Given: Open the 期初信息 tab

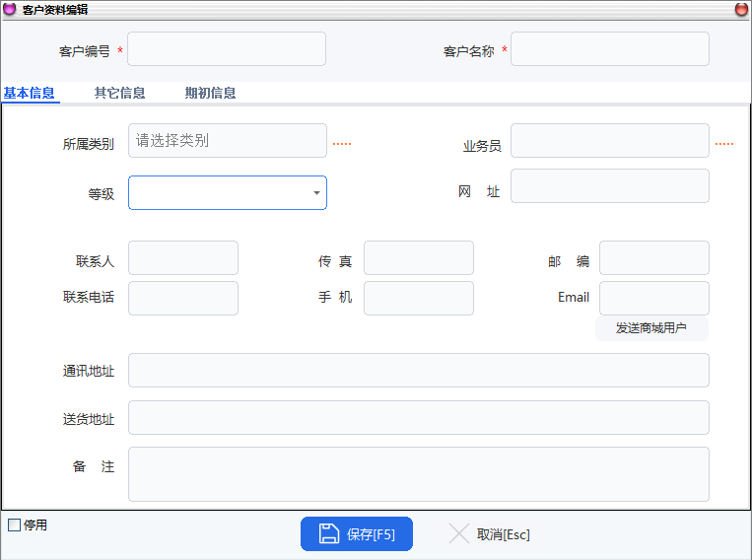Looking at the screenshot, I should 210,94.
